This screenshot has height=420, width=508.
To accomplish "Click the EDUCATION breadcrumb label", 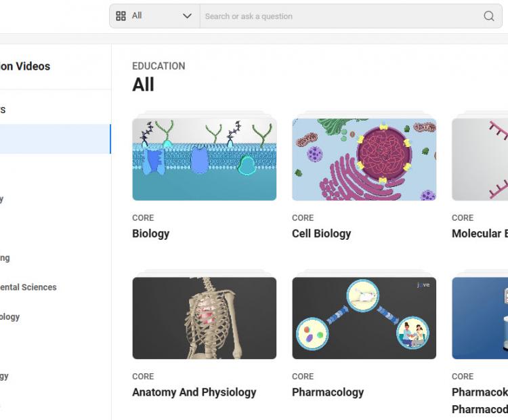I will tap(158, 66).
